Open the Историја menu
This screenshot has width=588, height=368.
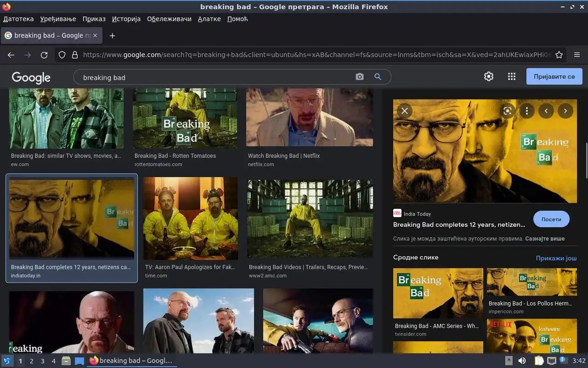126,19
